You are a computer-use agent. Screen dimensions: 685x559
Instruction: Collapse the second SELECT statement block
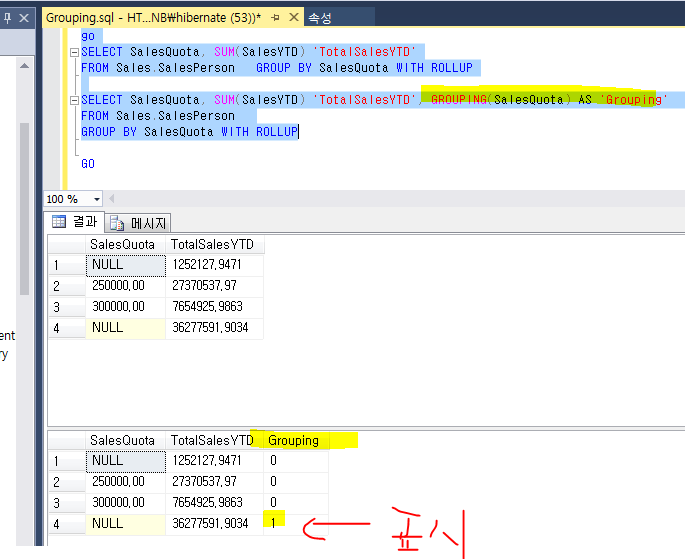pyautogui.click(x=74, y=100)
